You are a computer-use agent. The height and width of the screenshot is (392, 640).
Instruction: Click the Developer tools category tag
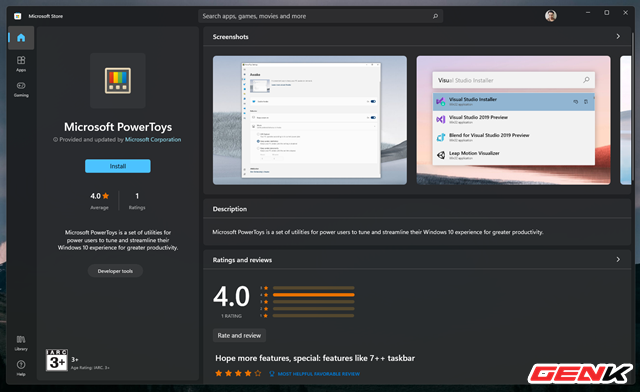(x=115, y=271)
